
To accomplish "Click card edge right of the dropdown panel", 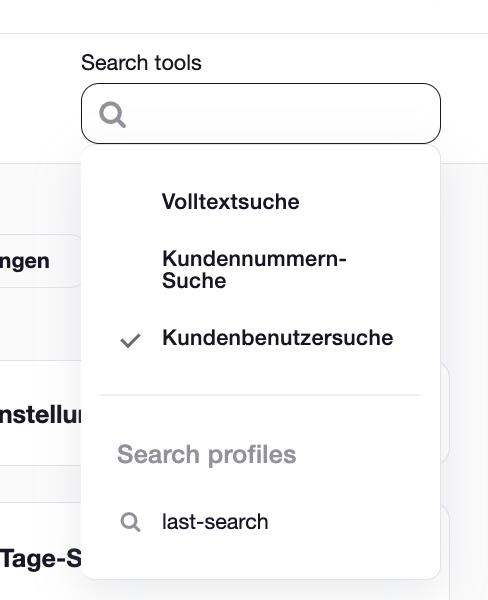I will (x=445, y=413).
